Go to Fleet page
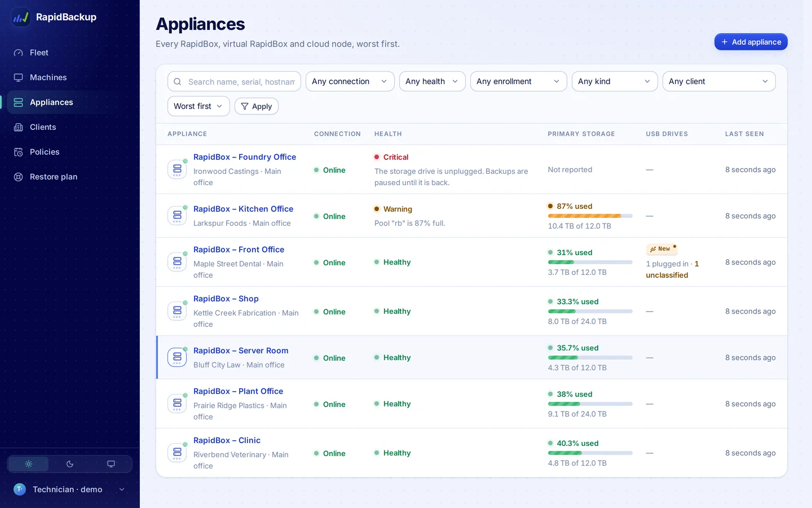The height and width of the screenshot is (508, 812). (x=70, y=52)
